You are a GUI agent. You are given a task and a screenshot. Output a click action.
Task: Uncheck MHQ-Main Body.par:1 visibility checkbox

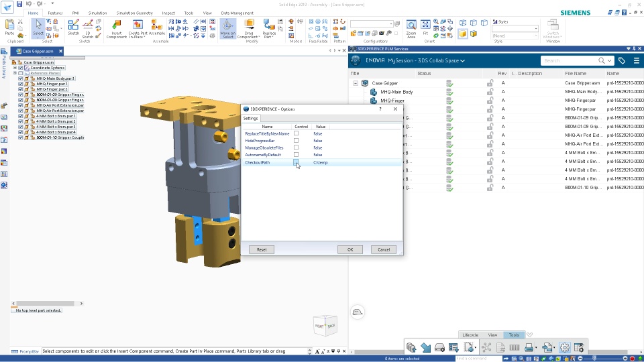click(x=21, y=78)
